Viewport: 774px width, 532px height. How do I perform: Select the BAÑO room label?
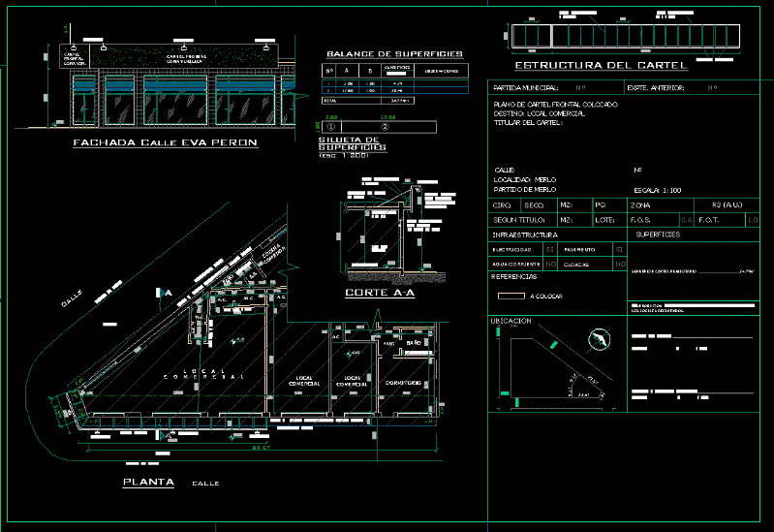tap(414, 343)
